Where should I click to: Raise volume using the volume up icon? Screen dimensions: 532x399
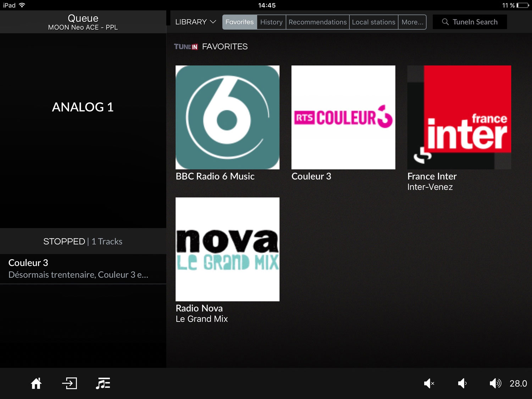(495, 383)
